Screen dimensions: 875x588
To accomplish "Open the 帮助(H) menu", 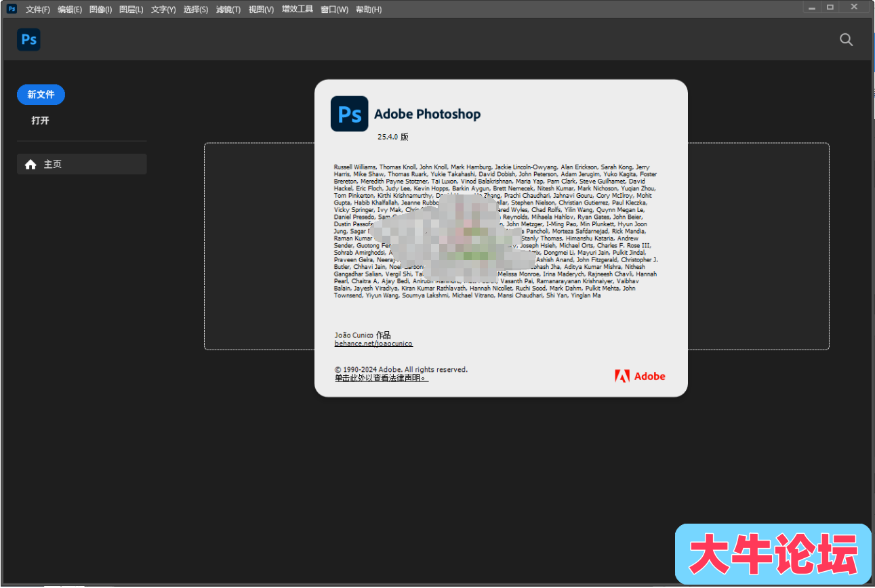I will coord(369,9).
